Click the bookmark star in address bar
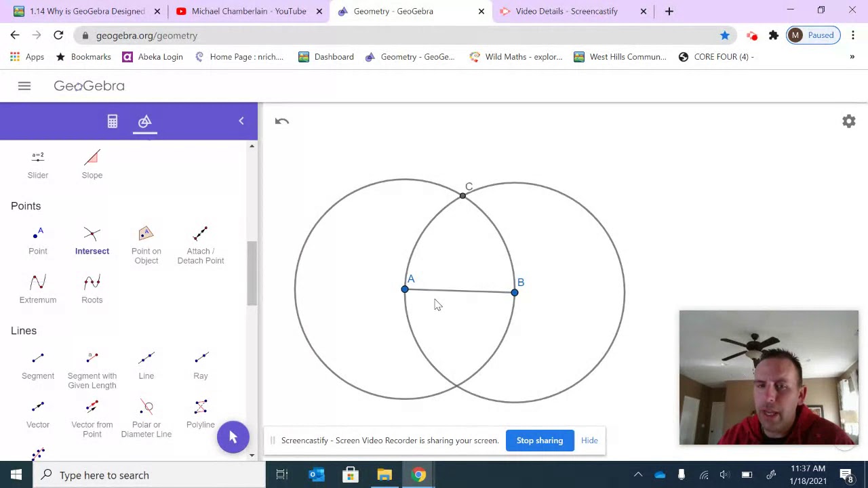 click(725, 35)
